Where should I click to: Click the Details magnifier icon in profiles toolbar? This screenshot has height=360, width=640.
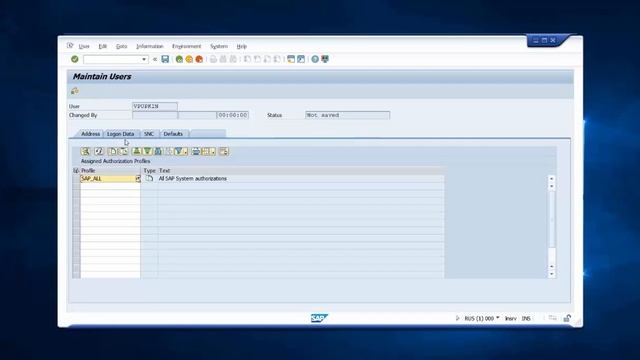pos(85,151)
